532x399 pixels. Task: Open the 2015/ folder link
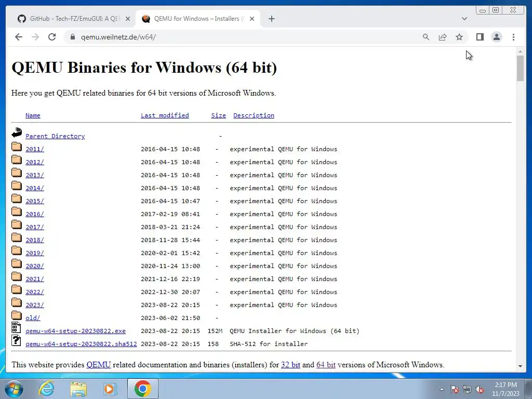point(35,201)
